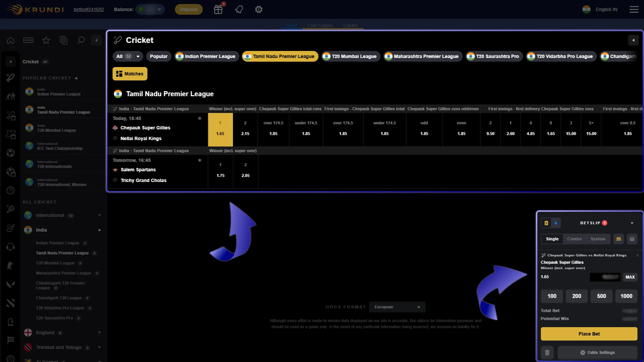This screenshot has width=644, height=362.
Task: Favorite the Chepauk Super Gillies match star
Action: click(200, 118)
